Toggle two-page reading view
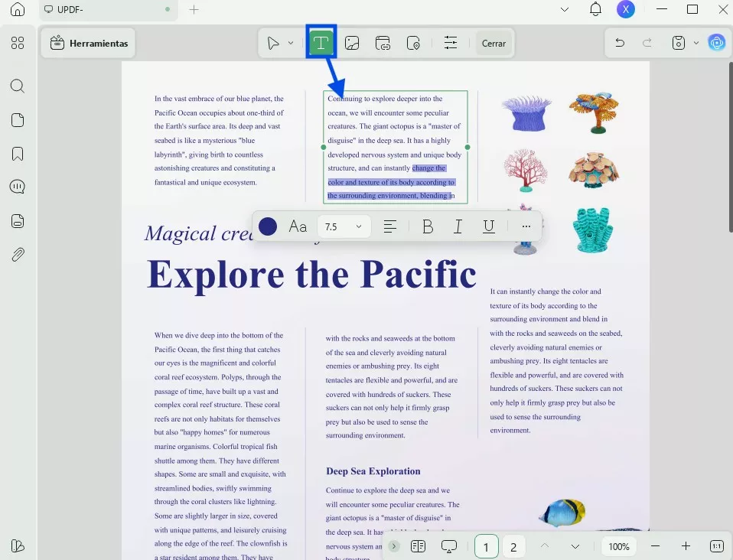Image resolution: width=733 pixels, height=560 pixels. pyautogui.click(x=418, y=546)
